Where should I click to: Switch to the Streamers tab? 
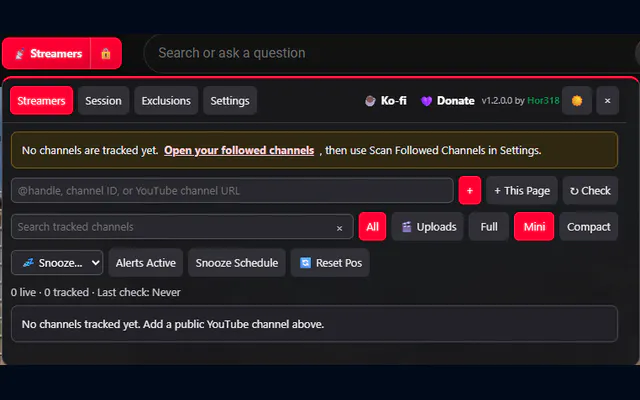click(41, 101)
